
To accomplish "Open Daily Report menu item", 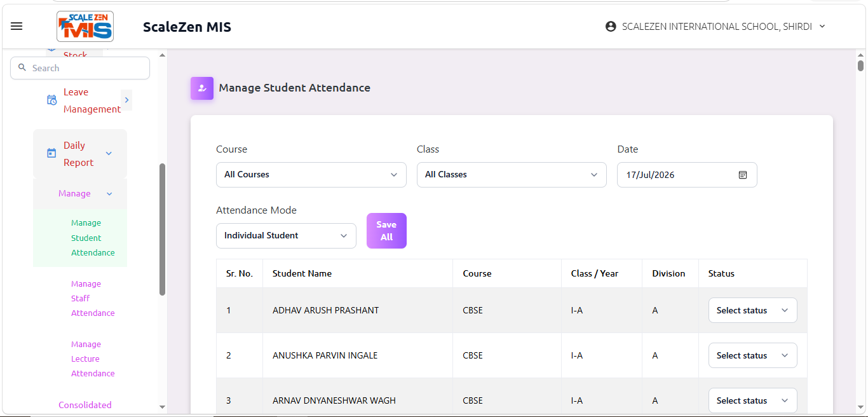I will 79,154.
